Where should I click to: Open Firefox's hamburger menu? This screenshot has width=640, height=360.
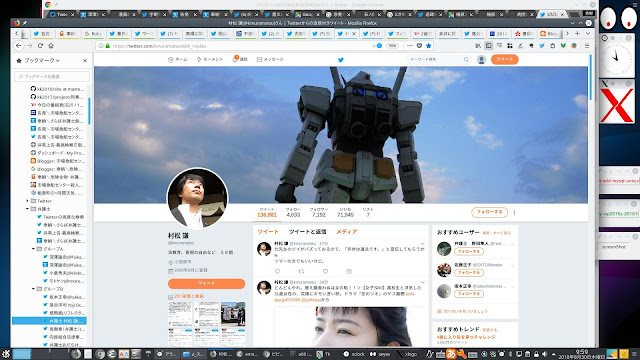(x=587, y=46)
